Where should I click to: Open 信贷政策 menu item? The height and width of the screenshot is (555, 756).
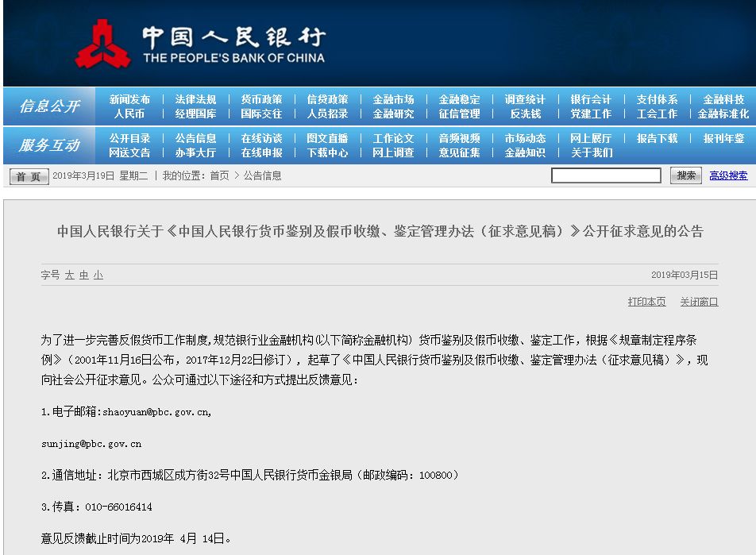click(327, 99)
